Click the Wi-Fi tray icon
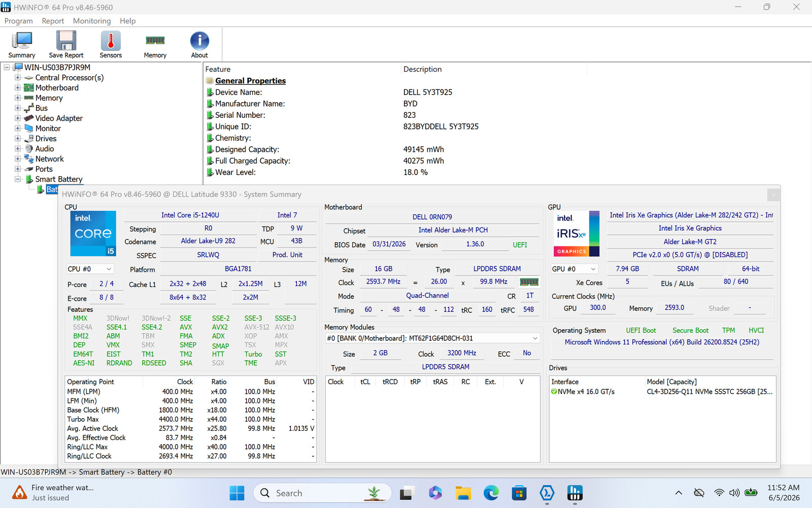 click(x=719, y=493)
